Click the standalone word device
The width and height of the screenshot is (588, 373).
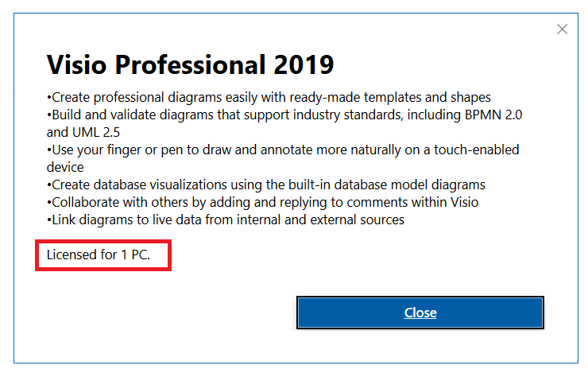[65, 167]
